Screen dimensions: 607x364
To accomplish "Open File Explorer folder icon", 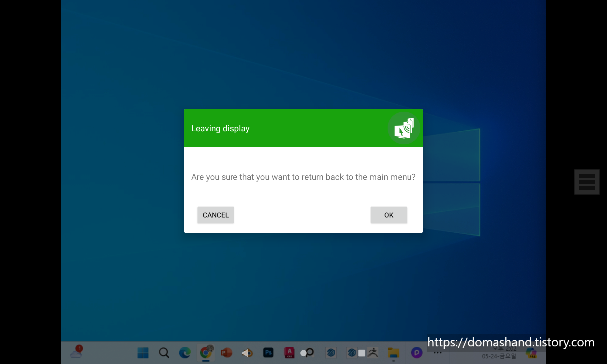I will pos(393,352).
